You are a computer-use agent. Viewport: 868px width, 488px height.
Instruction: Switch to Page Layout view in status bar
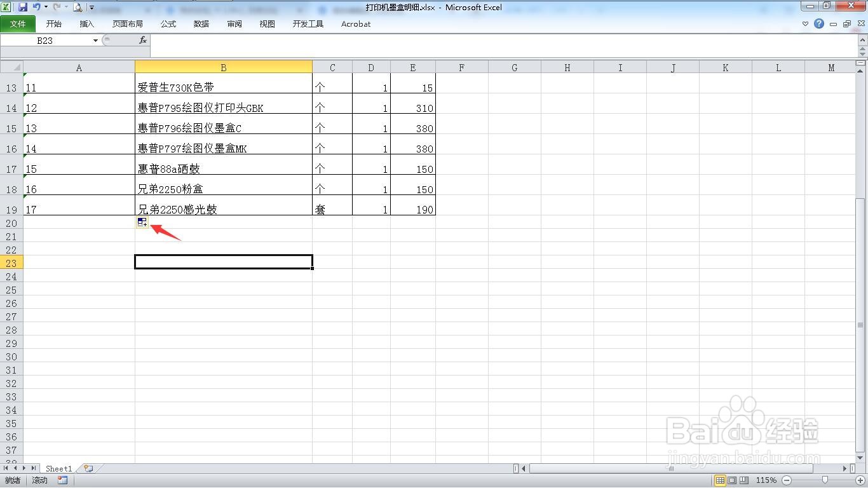(x=732, y=480)
